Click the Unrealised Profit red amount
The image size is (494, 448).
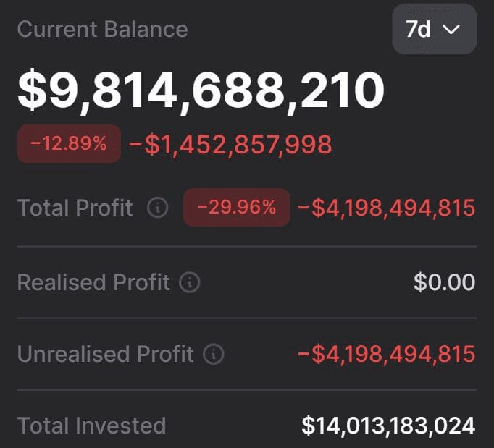pyautogui.click(x=386, y=355)
